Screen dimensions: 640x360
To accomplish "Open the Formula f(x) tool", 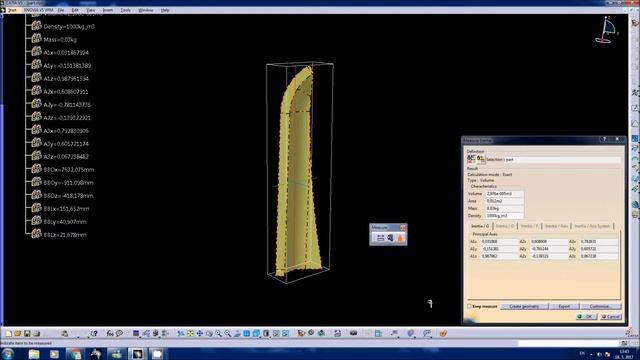I will pyautogui.click(x=110, y=333).
